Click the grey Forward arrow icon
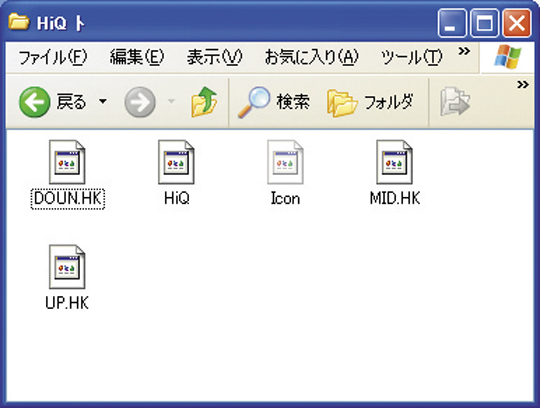The width and height of the screenshot is (540, 408). point(140,102)
